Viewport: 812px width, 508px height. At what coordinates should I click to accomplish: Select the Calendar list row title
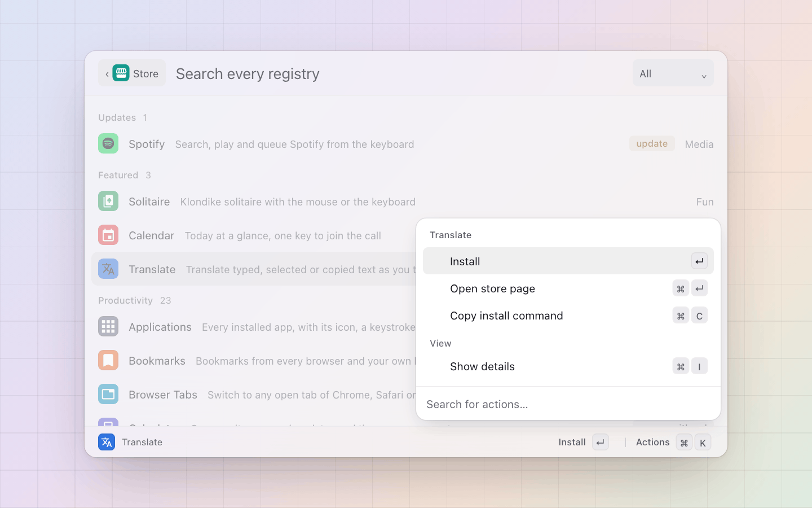click(151, 235)
